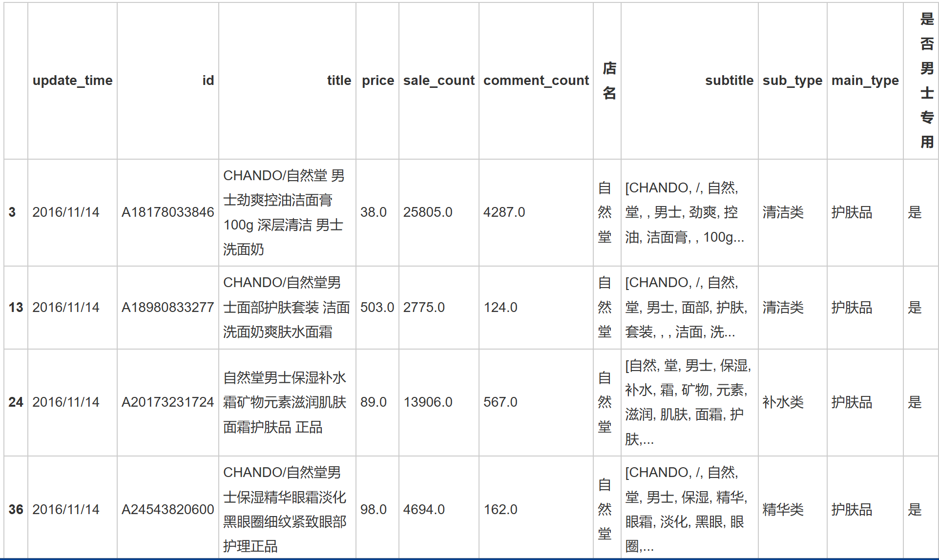The width and height of the screenshot is (939, 560).
Task: Click sub_type cell 清洁类 in row 3
Action: (793, 212)
